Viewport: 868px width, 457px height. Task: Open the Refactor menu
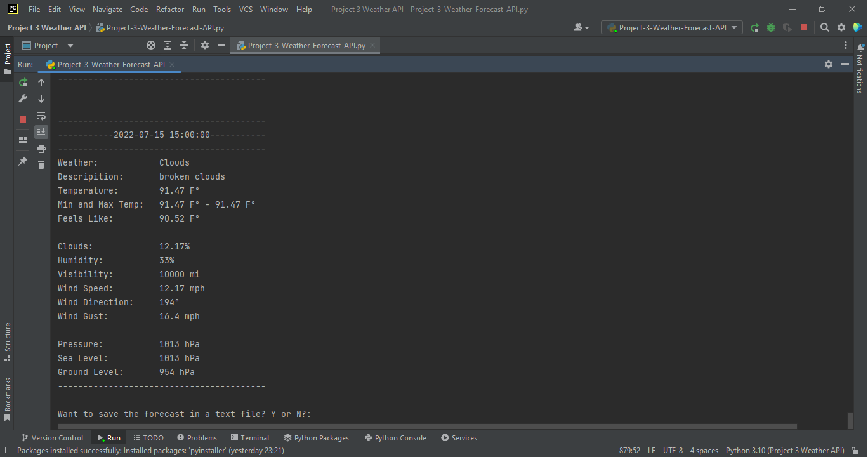(x=169, y=10)
